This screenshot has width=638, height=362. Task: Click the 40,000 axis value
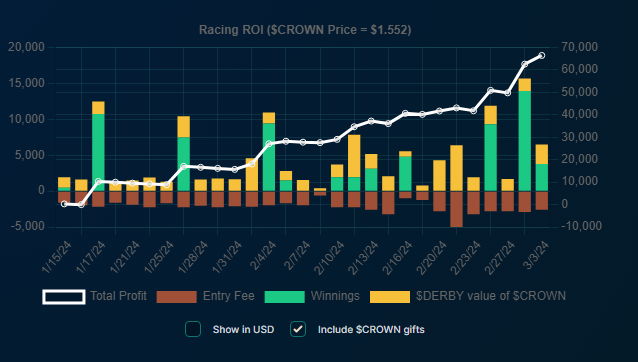click(x=580, y=114)
